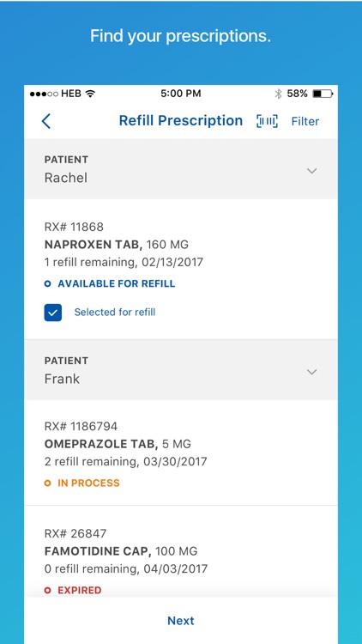This screenshot has width=362, height=644.
Task: Tap the orange In Process status circle
Action: [48, 483]
